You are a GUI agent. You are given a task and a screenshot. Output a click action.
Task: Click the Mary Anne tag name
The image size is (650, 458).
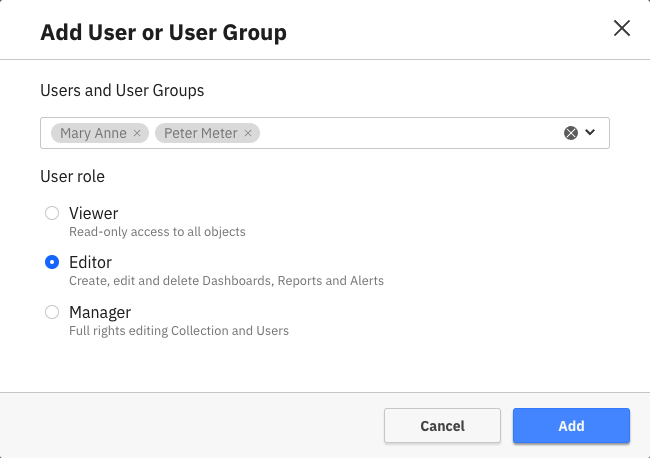[93, 133]
